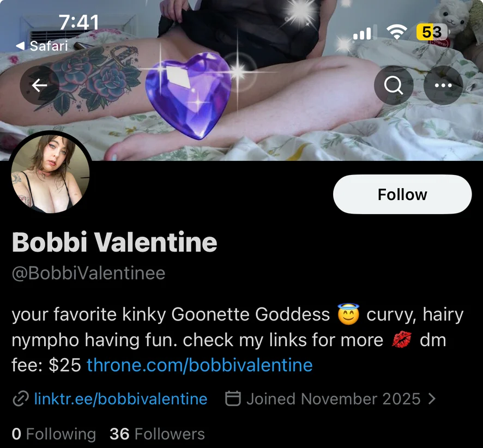The height and width of the screenshot is (448, 483).
Task: Tap the Bobbi Valentine display name
Action: coord(114,243)
